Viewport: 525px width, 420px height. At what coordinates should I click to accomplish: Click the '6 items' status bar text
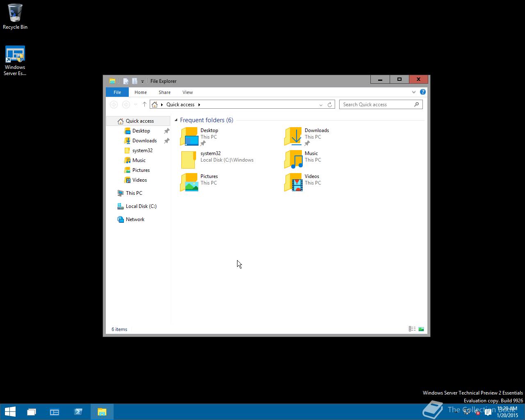click(119, 329)
